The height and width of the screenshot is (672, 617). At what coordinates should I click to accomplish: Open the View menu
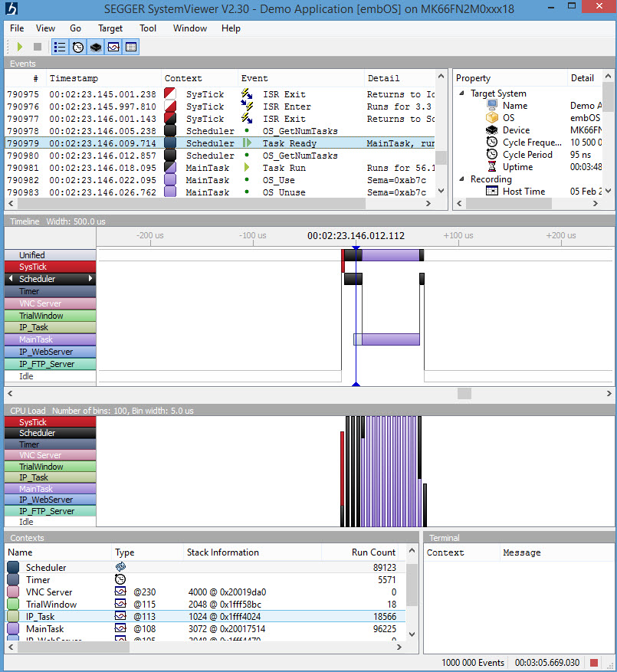tap(45, 28)
